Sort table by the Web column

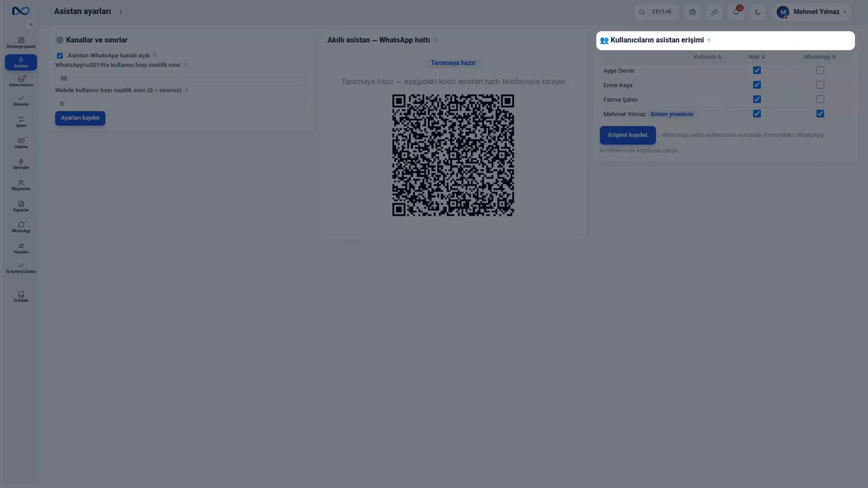757,57
